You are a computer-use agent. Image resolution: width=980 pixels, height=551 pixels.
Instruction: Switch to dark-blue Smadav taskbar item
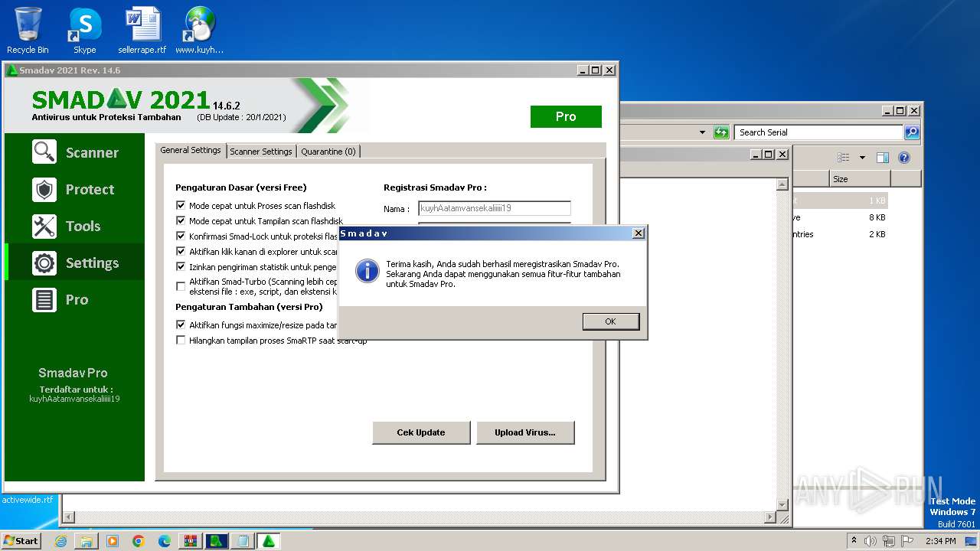[217, 541]
